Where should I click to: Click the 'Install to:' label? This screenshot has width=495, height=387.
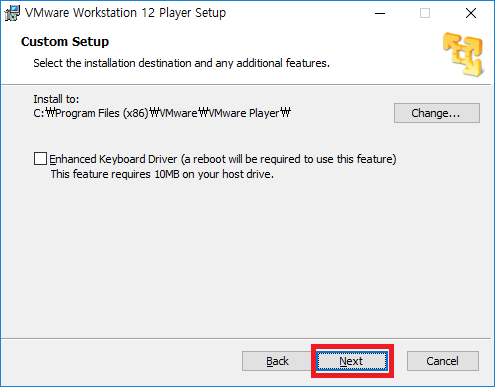click(56, 99)
